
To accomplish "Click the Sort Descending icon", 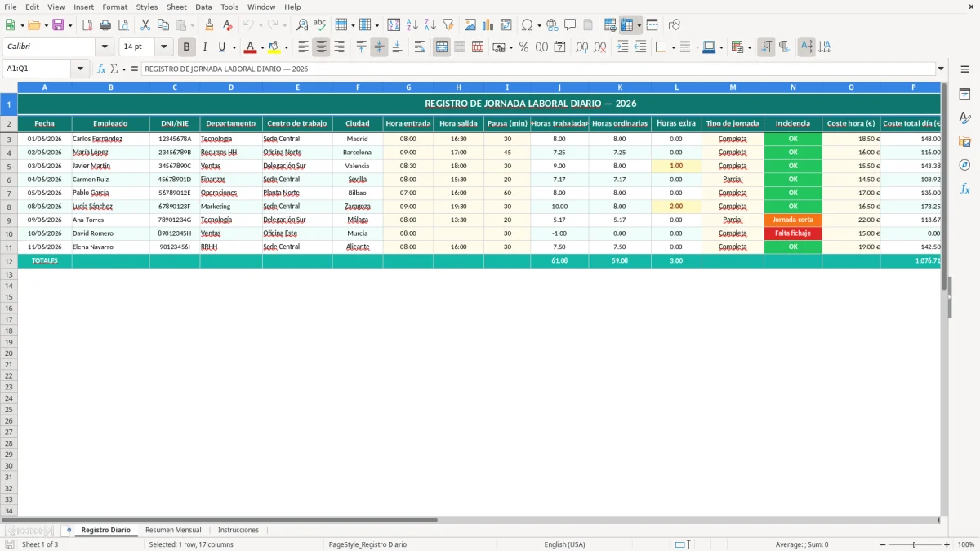I will click(430, 25).
